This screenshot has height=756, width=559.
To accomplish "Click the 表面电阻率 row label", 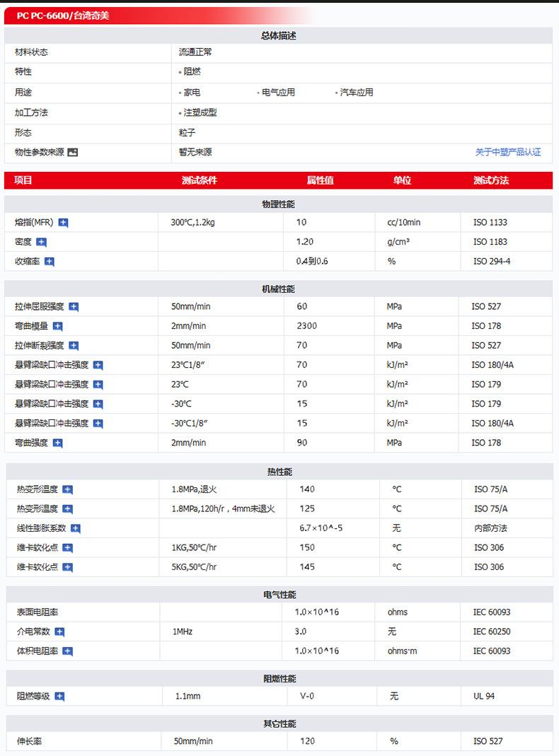I will pyautogui.click(x=38, y=612).
